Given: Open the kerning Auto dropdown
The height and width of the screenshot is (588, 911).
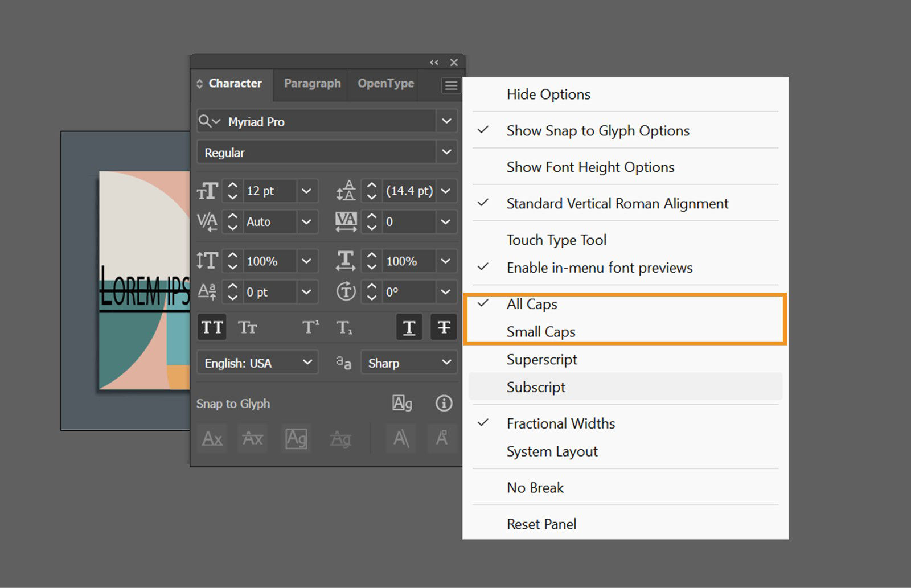Looking at the screenshot, I should (x=307, y=221).
